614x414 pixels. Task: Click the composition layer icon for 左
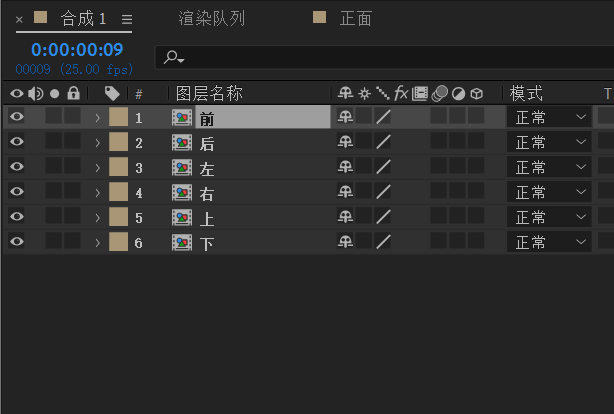182,167
